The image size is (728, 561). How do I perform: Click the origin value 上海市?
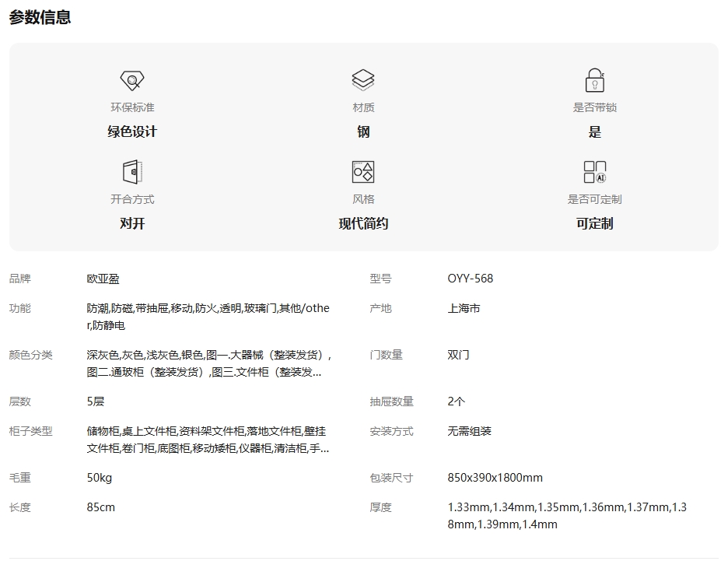[464, 308]
